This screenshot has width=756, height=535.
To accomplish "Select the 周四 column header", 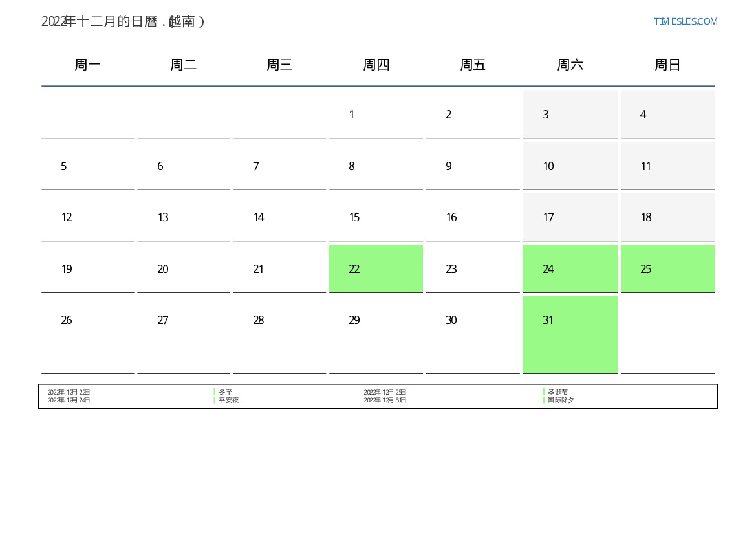I will click(x=376, y=65).
